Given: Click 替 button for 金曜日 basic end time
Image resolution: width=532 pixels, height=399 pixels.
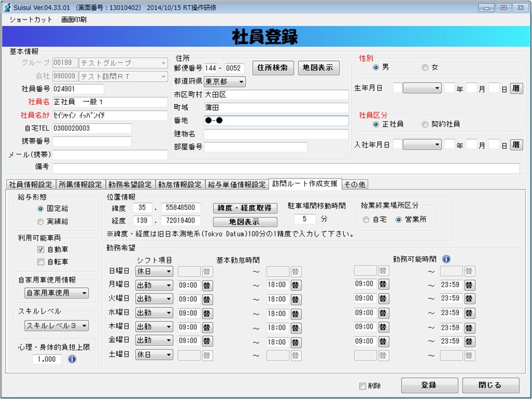Looking at the screenshot, I should click(296, 342).
